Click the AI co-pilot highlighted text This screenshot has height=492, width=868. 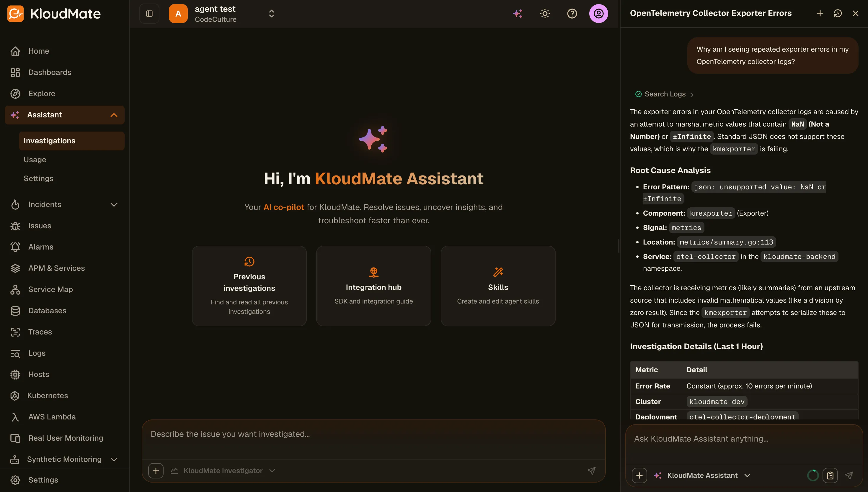coord(283,207)
